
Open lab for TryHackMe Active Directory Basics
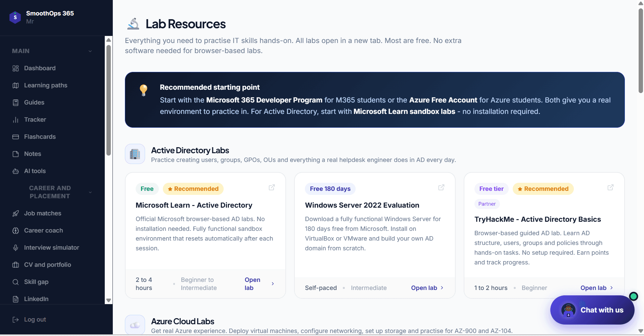[x=597, y=288]
